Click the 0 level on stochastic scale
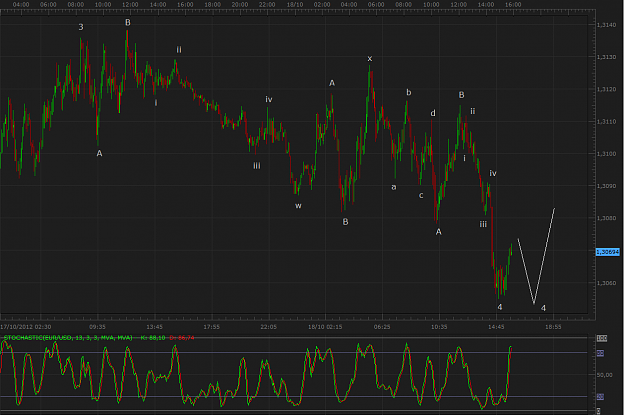The image size is (625, 415). 599,411
